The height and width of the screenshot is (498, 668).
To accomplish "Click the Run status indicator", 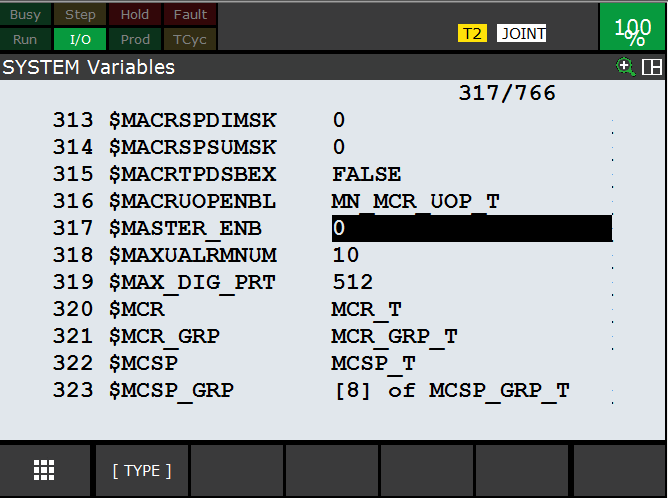I will click(x=26, y=39).
